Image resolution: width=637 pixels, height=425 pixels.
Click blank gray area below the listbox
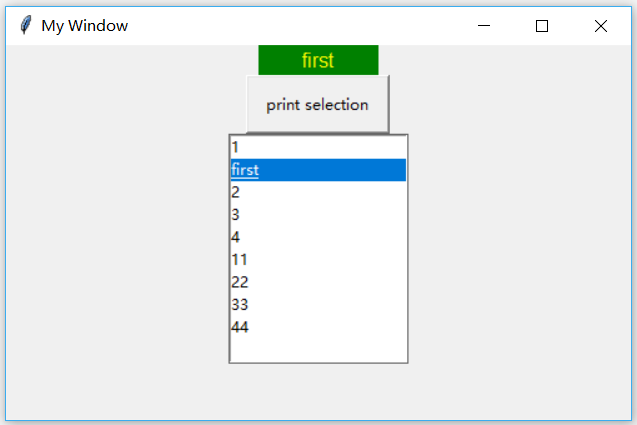[318, 392]
